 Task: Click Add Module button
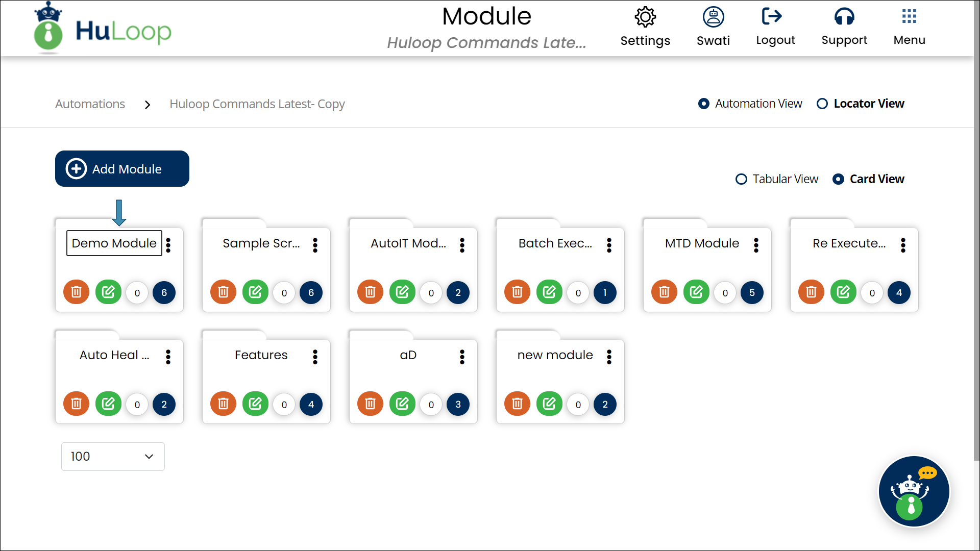coord(122,168)
